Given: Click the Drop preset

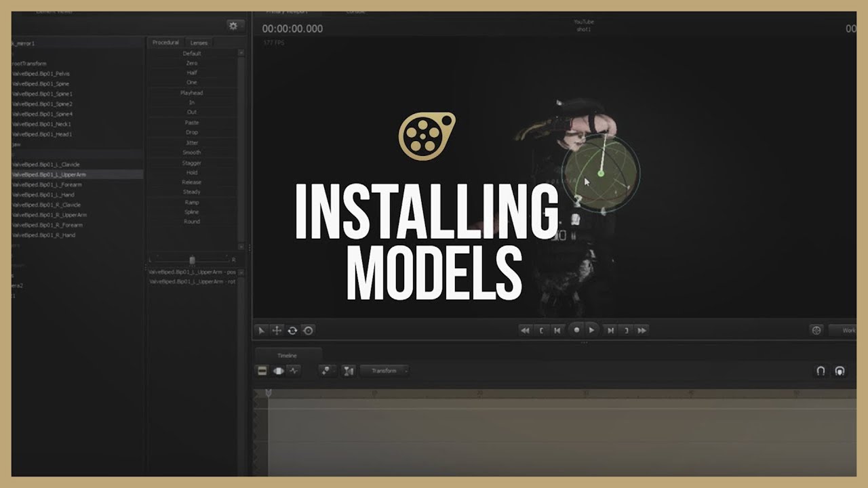Looking at the screenshot, I should click(192, 132).
